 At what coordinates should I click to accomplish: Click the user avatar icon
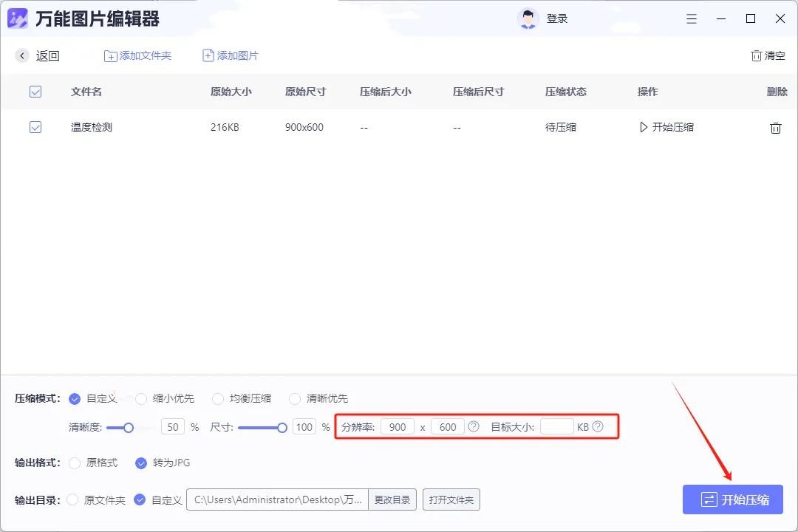pyautogui.click(x=528, y=19)
